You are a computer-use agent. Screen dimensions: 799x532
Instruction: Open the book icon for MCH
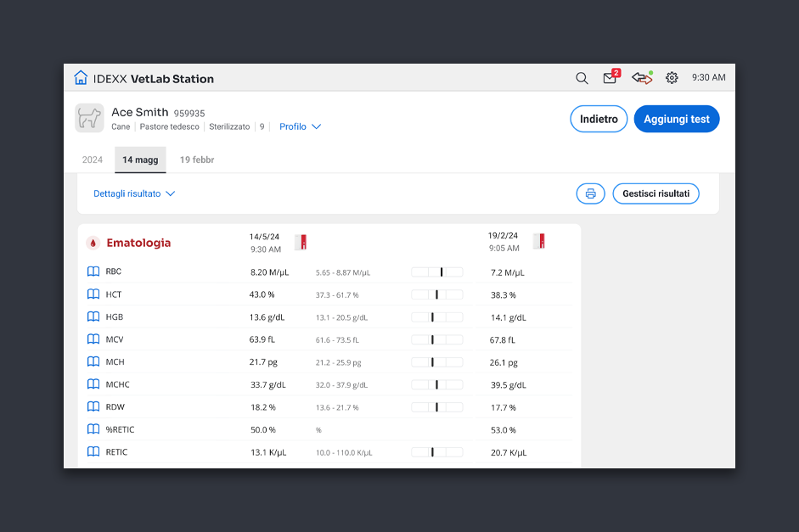tap(93, 361)
